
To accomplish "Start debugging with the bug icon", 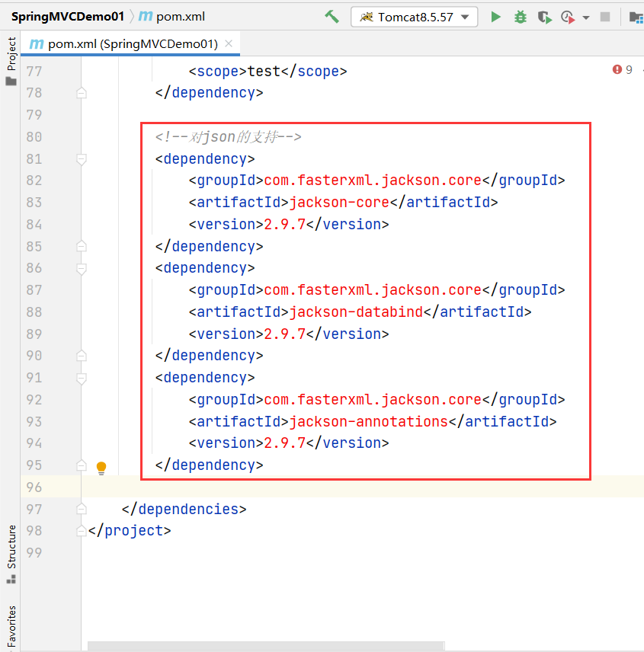I will [x=520, y=17].
